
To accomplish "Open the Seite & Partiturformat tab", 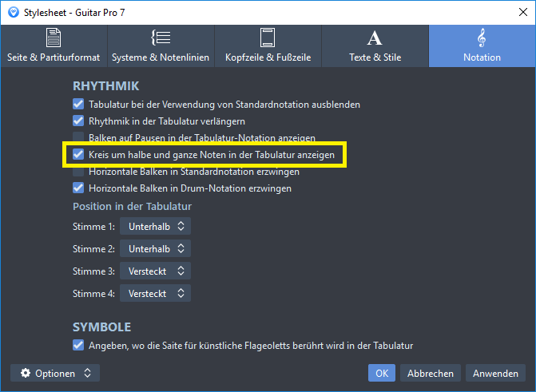I will coord(54,46).
